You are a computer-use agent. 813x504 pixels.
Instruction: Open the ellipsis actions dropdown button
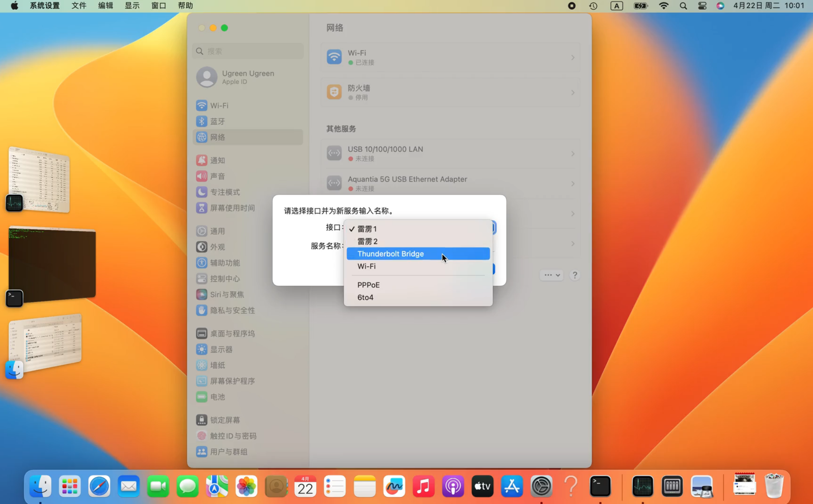551,275
